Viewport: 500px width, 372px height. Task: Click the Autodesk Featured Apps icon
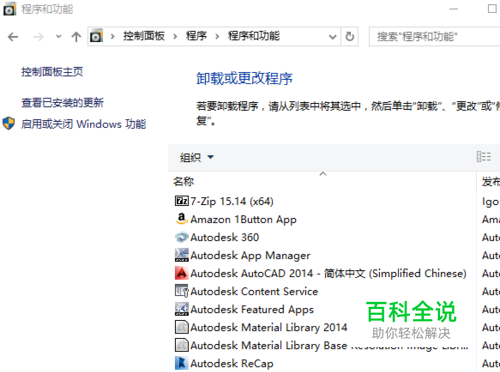point(181,309)
